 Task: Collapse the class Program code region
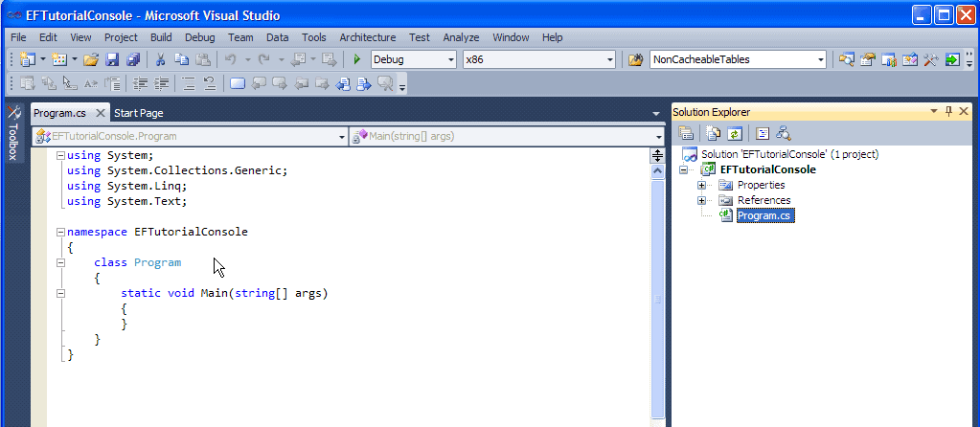click(x=60, y=263)
